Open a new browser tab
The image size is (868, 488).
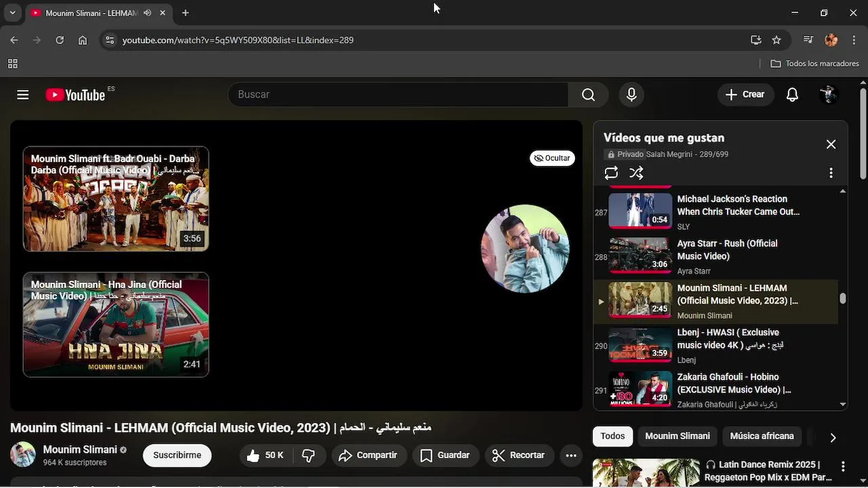tap(185, 13)
